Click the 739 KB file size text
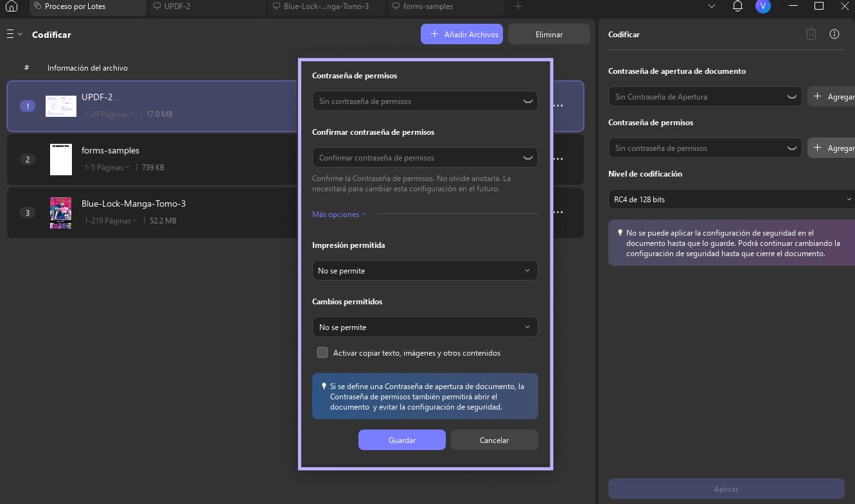Image resolution: width=855 pixels, height=504 pixels. (153, 168)
